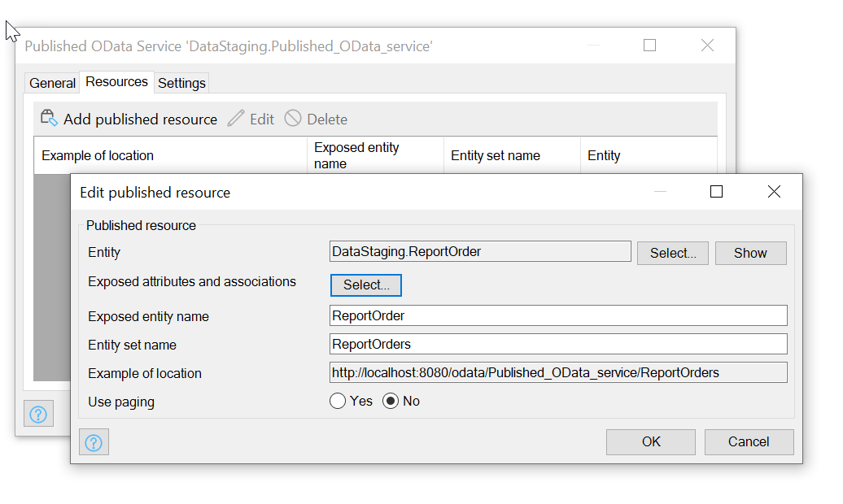
Task: Confirm changes with OK
Action: [x=650, y=441]
